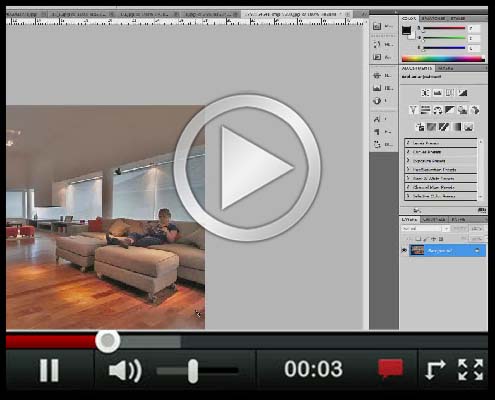Click the blue channel B slider

pos(443,48)
